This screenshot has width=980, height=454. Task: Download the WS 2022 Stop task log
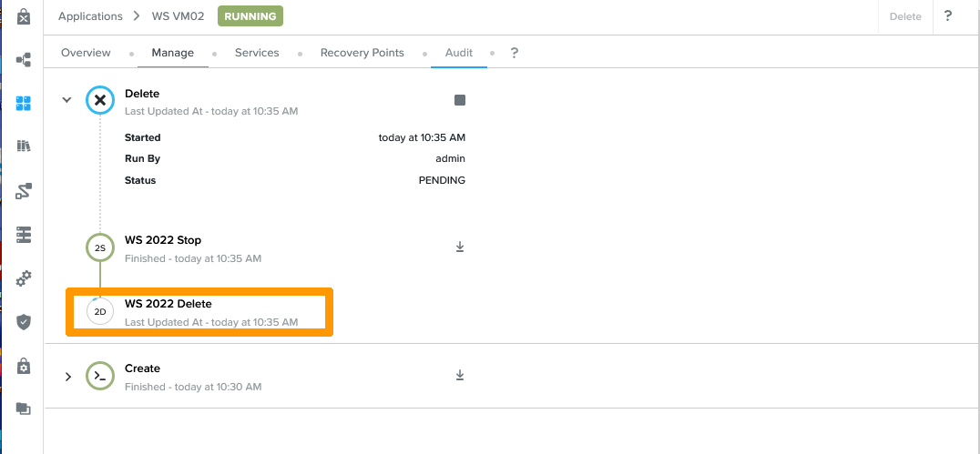pyautogui.click(x=460, y=247)
